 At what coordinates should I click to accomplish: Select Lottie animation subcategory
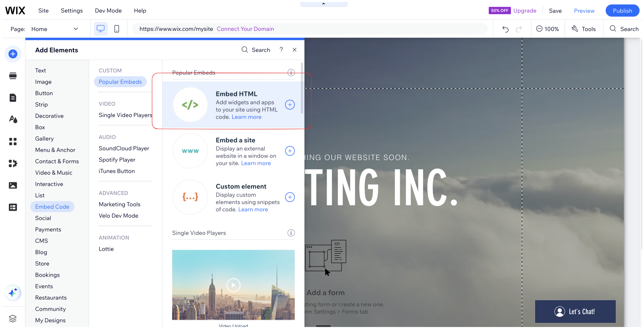coord(106,249)
